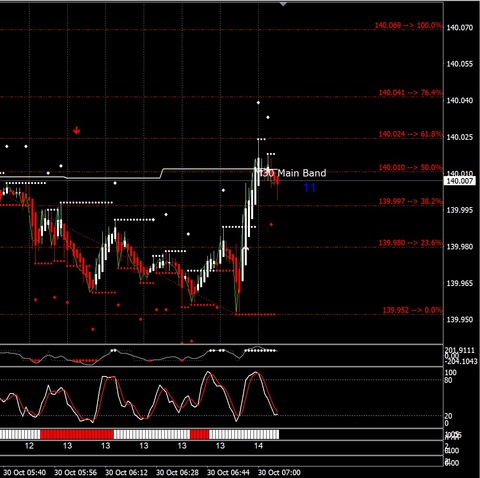This screenshot has height=478, width=480.
Task: Click the stochastic level 100 label
Action: tap(451, 373)
